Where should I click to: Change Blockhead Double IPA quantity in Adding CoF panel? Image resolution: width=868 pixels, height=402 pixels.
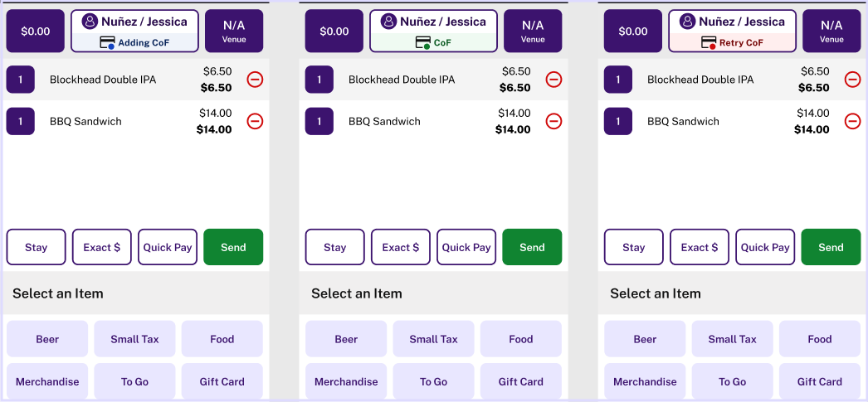(x=21, y=80)
